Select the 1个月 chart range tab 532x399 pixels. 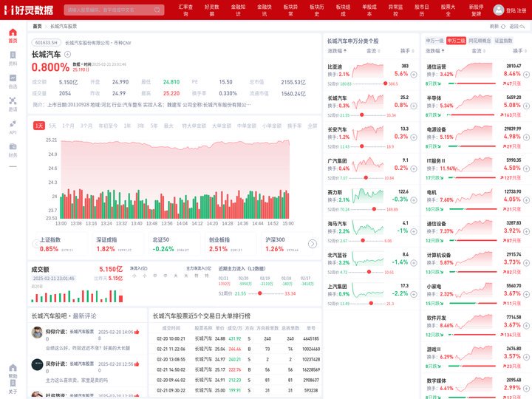68,126
